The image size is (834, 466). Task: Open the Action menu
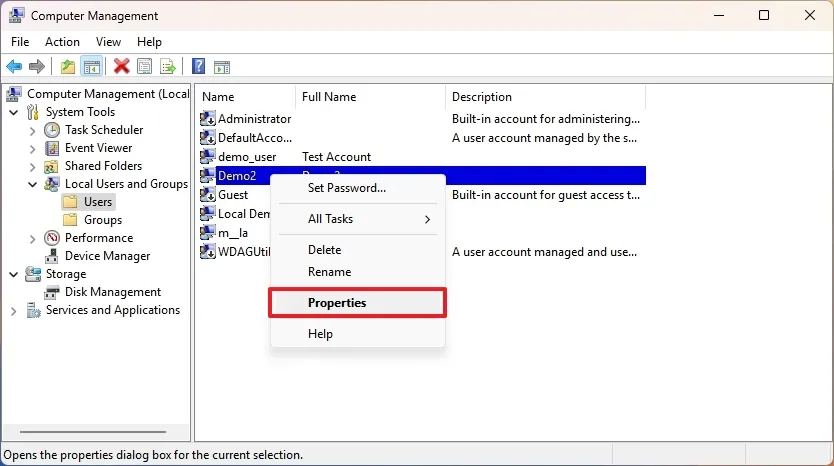tap(62, 42)
